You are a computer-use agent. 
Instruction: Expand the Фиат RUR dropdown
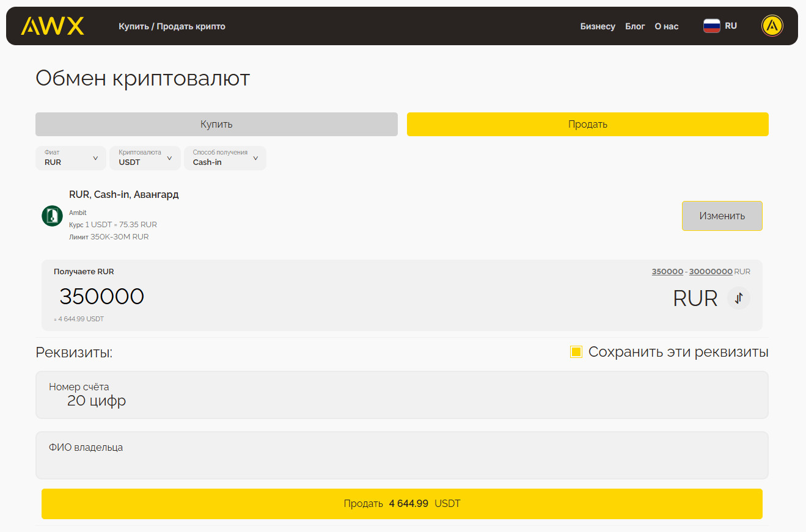[71, 158]
